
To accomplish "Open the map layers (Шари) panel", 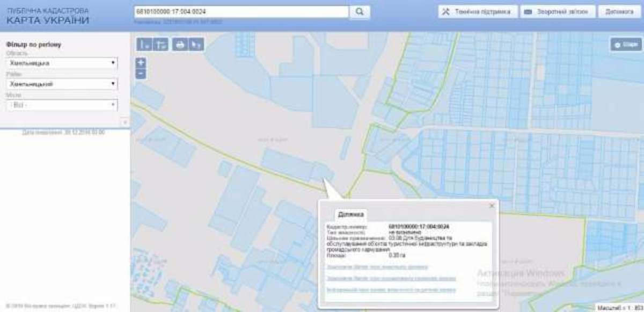I will pos(626,45).
